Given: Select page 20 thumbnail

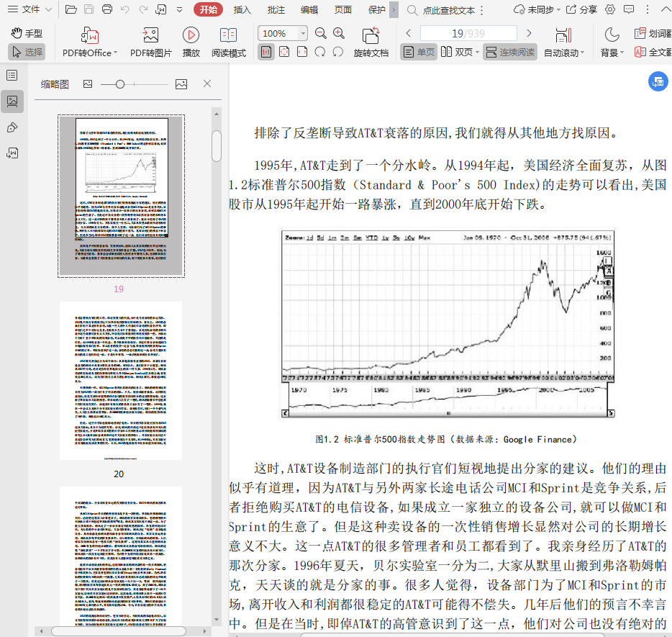Looking at the screenshot, I should [x=120, y=381].
